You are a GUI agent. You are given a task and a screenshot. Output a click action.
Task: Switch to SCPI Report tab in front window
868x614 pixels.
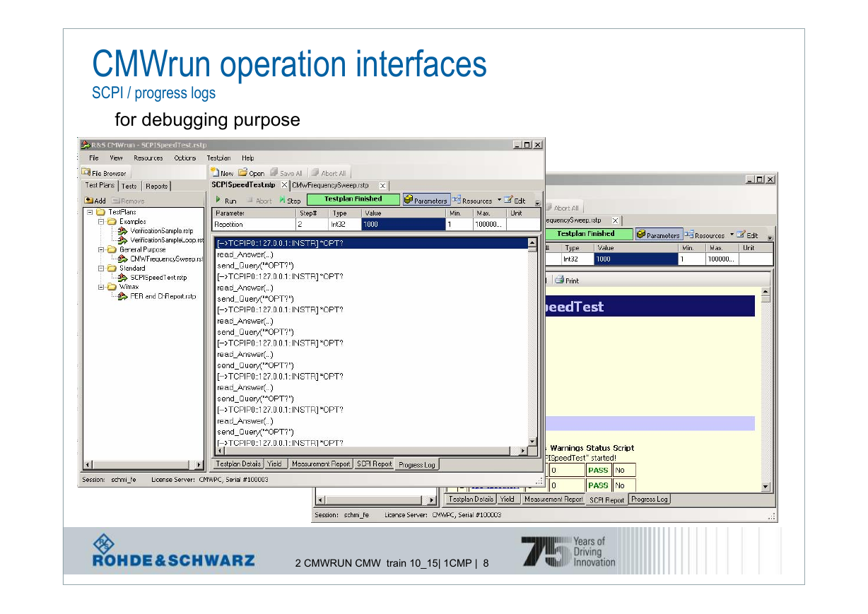[x=374, y=464]
